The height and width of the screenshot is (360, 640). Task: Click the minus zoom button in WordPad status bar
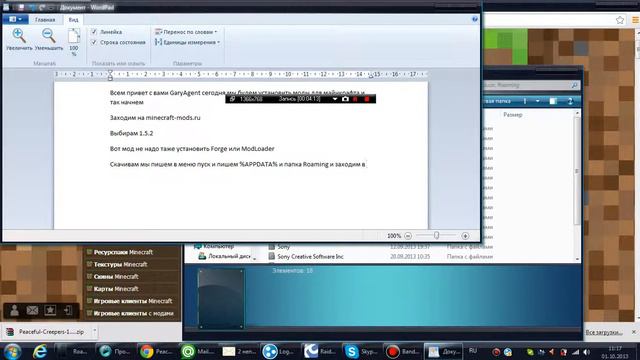coord(408,236)
